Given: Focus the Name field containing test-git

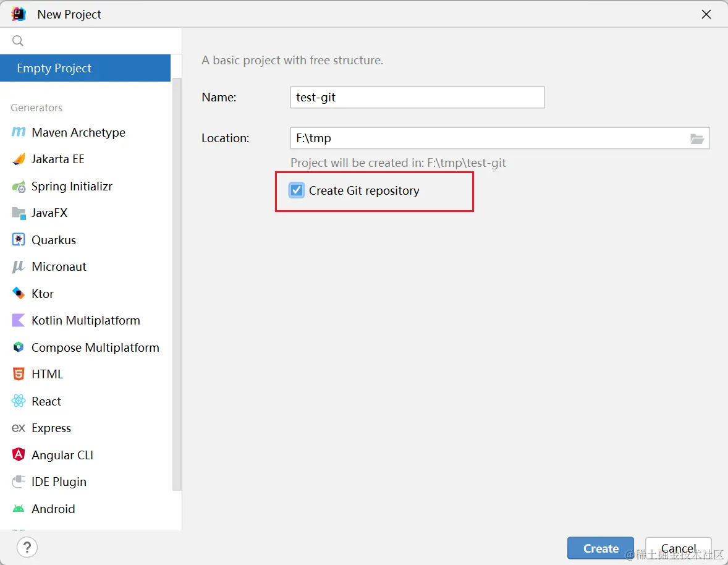Looking at the screenshot, I should point(417,98).
